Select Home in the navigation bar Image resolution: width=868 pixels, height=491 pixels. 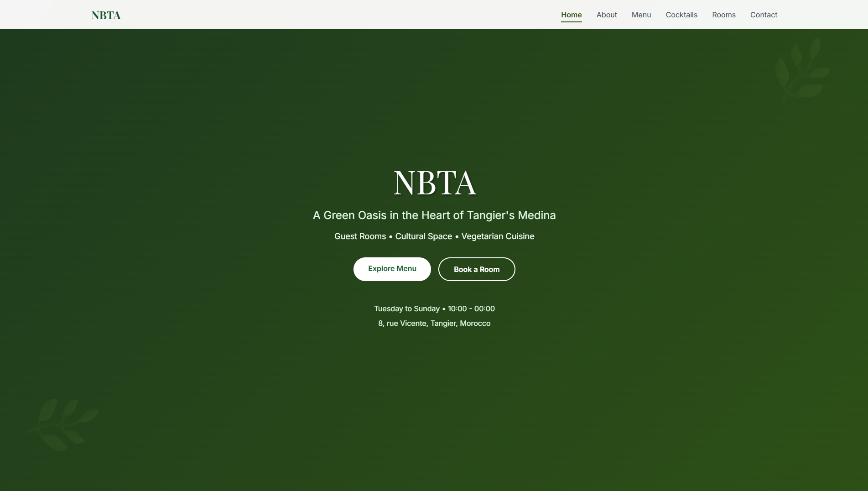(571, 15)
